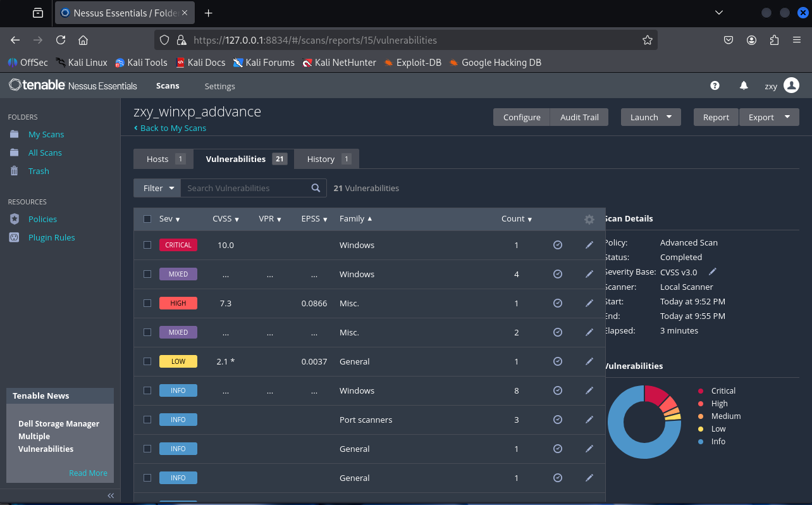Image resolution: width=812 pixels, height=505 pixels.
Task: Select the Vulnerabilities tab
Action: [x=244, y=159]
